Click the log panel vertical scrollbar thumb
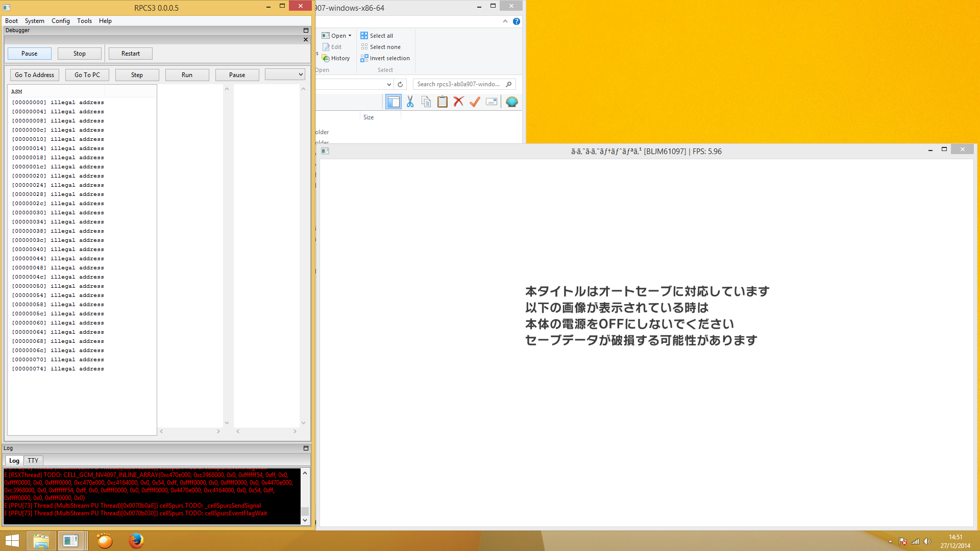This screenshot has height=551, width=980. pyautogui.click(x=305, y=511)
